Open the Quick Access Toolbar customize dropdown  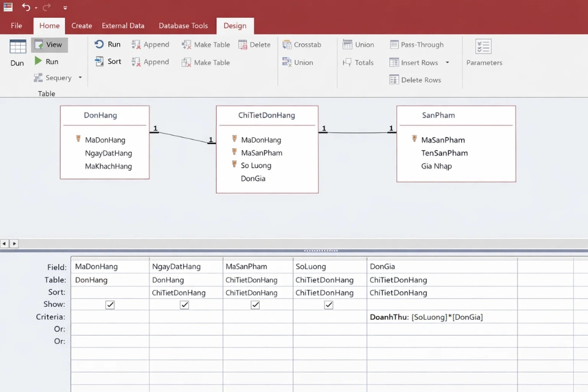click(65, 8)
